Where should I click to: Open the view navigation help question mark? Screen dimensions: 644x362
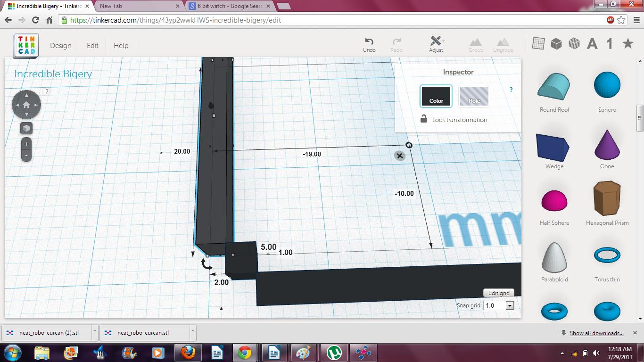pos(47,91)
